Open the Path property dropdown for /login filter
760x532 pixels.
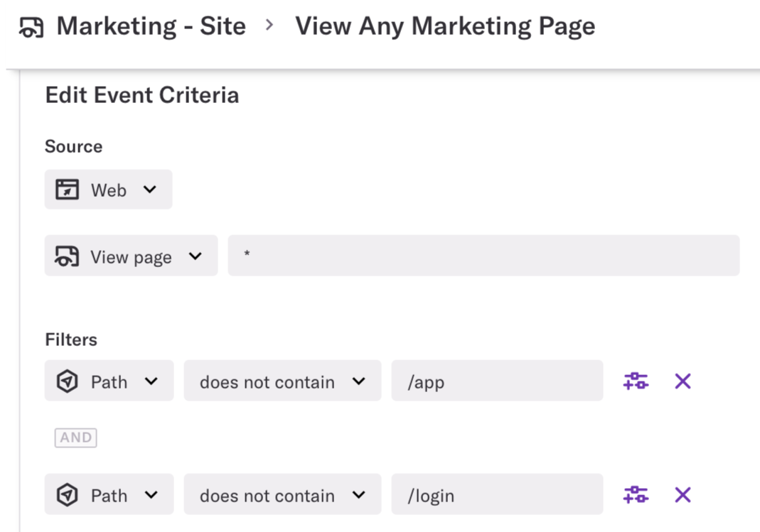tap(109, 494)
